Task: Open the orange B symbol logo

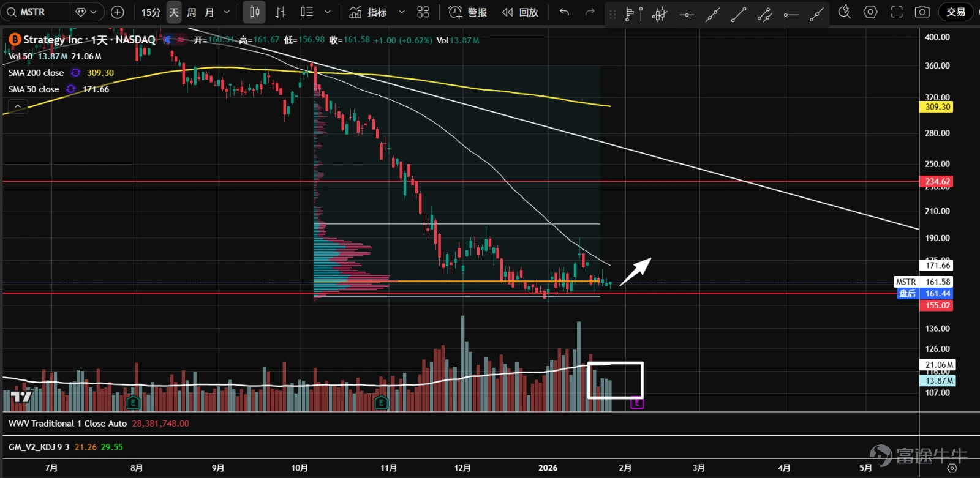Action: pyautogui.click(x=14, y=40)
